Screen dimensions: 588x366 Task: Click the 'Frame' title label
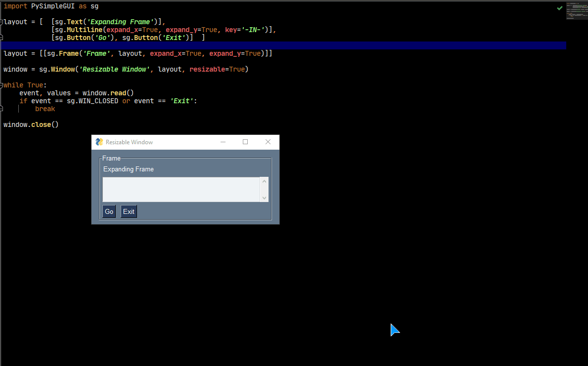click(x=111, y=159)
